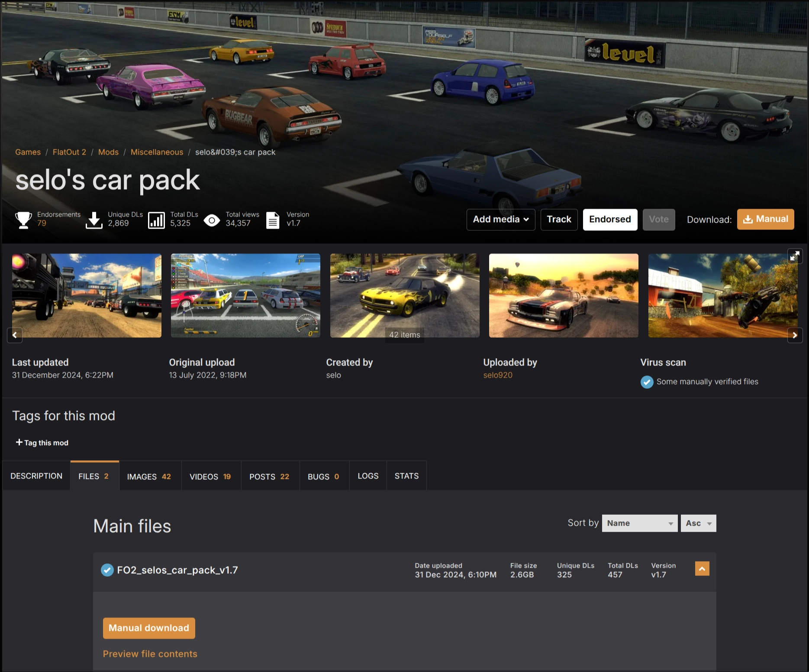Click Tag this mod
The image size is (809, 672).
click(x=42, y=443)
